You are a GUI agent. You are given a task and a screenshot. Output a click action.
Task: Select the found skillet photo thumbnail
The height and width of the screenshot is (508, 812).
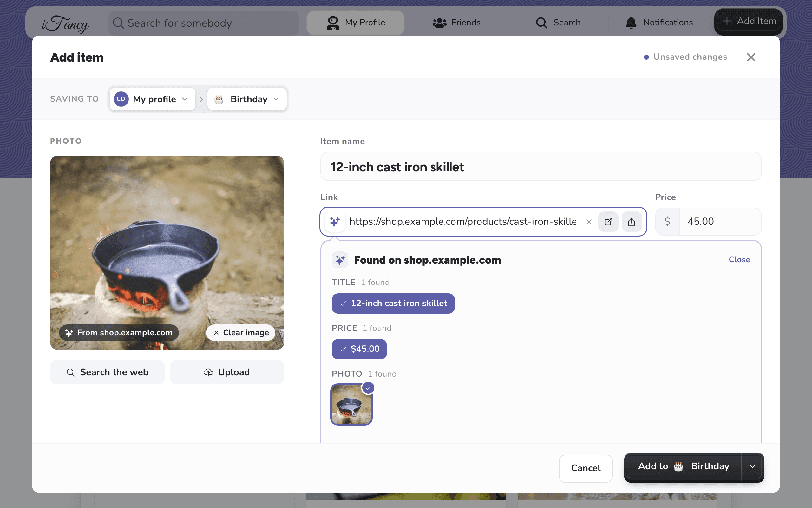(351, 404)
